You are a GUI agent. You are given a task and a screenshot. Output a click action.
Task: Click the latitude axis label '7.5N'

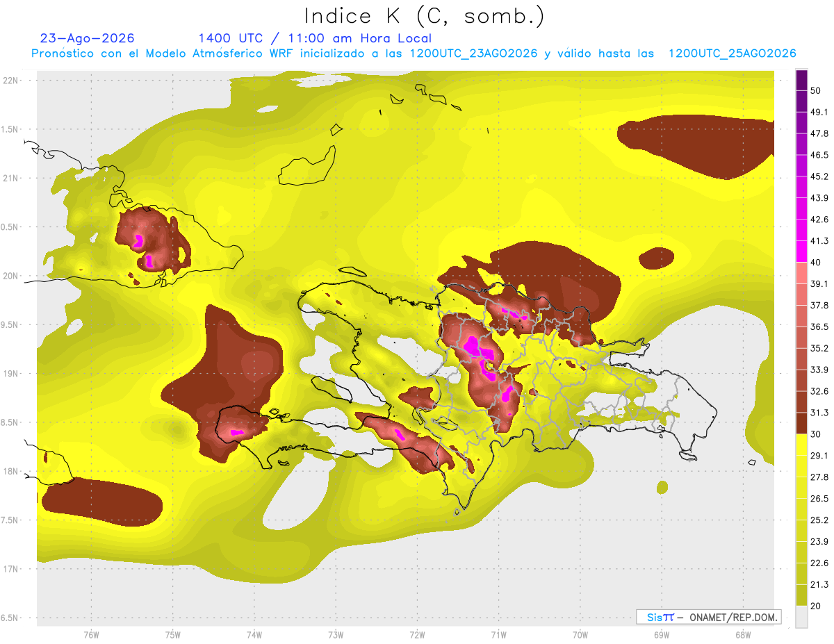[x=10, y=520]
